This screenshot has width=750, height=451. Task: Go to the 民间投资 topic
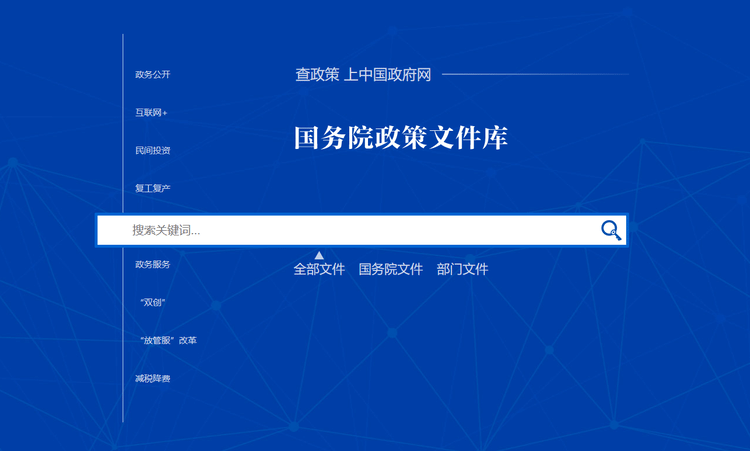[153, 151]
